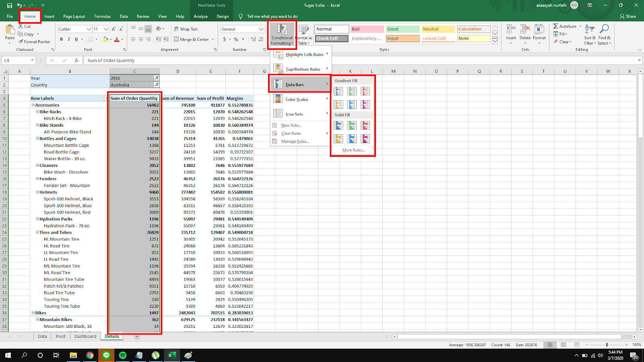Open the Page Layout ribbon tab
Screen dimensions: 644x362
[74, 16]
